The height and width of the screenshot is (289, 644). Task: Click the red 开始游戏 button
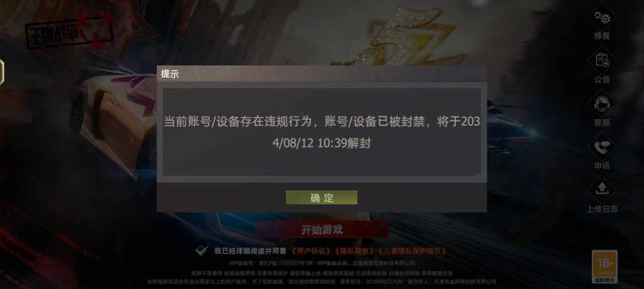coord(321,230)
